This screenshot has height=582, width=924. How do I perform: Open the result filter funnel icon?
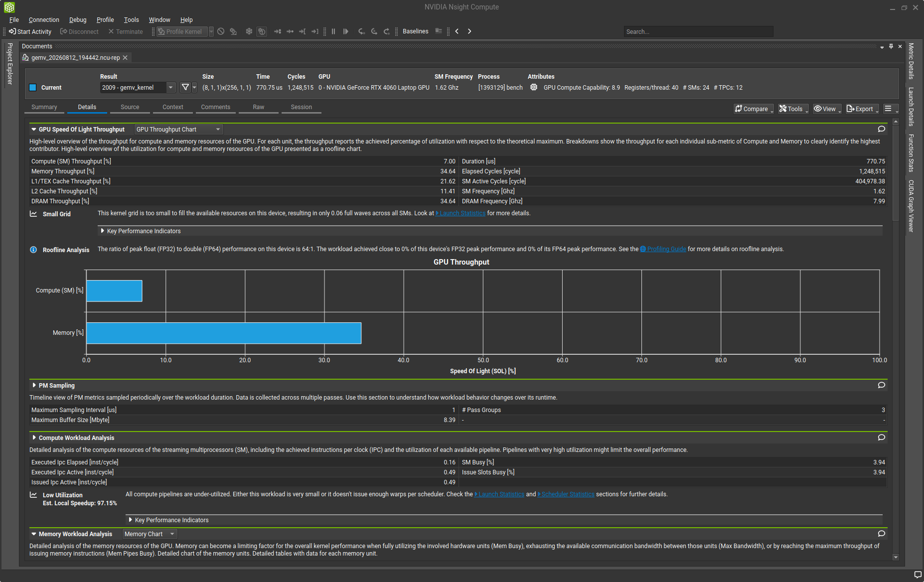point(185,87)
